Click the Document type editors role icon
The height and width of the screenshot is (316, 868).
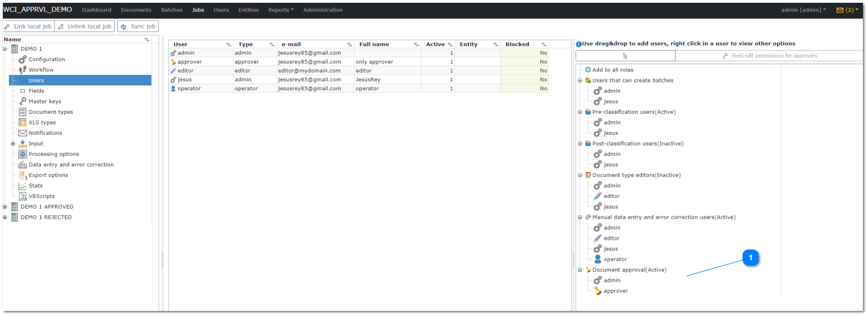coord(588,175)
